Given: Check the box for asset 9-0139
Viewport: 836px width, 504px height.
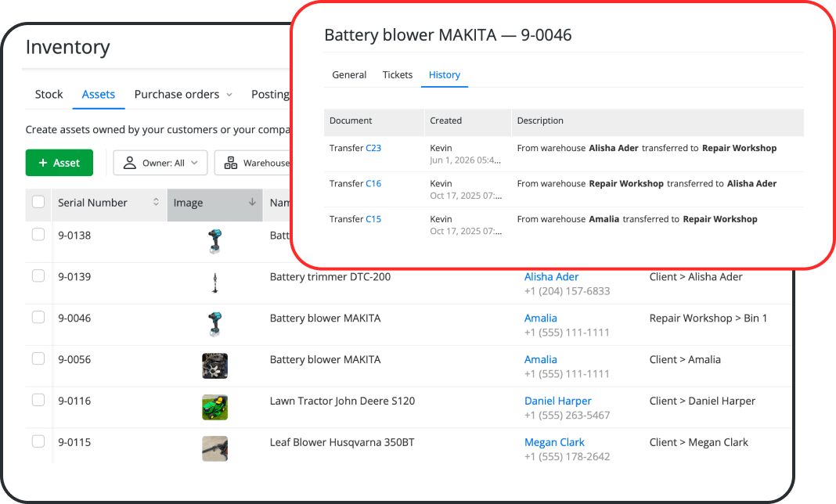Looking at the screenshot, I should (38, 275).
